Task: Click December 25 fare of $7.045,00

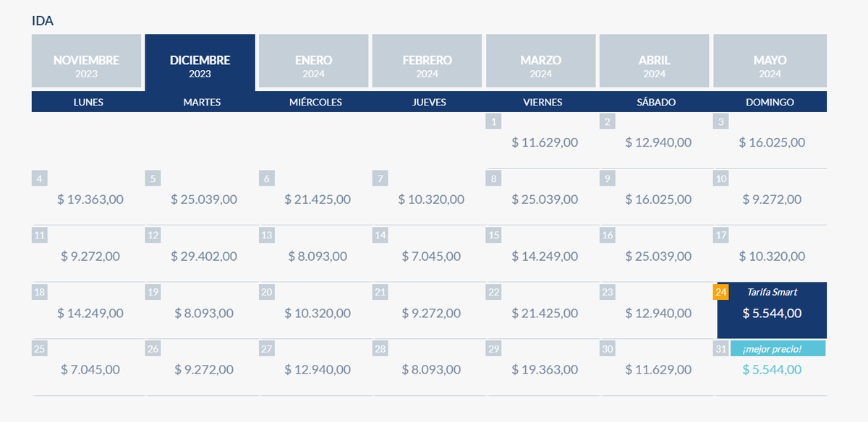Action: tap(90, 369)
